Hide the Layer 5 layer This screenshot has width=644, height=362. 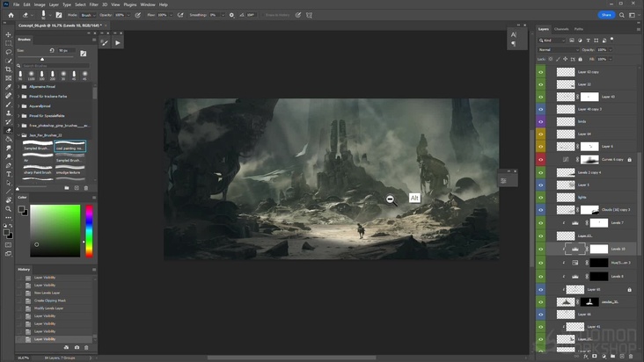click(541, 185)
